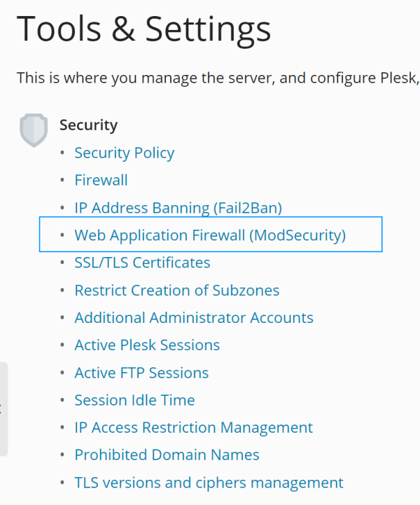Open Web Application Firewall (ModSecurity)
This screenshot has height=505, width=420.
pos(210,235)
